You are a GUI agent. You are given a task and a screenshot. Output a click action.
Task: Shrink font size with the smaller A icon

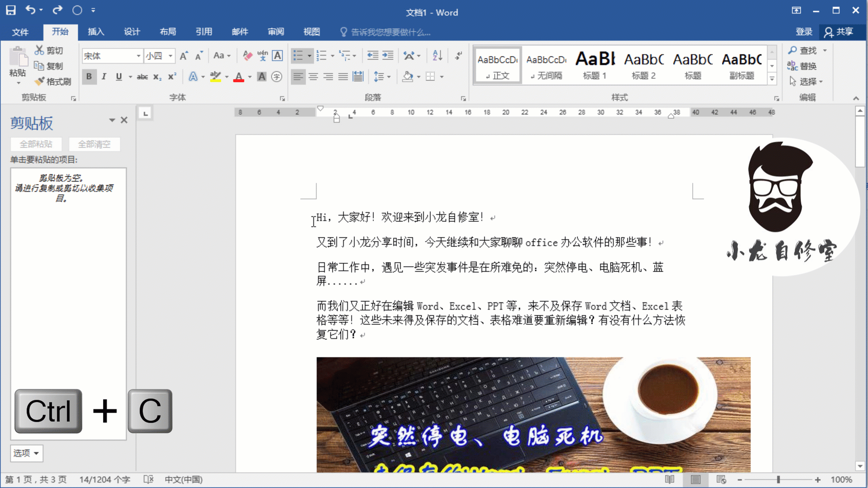198,56
